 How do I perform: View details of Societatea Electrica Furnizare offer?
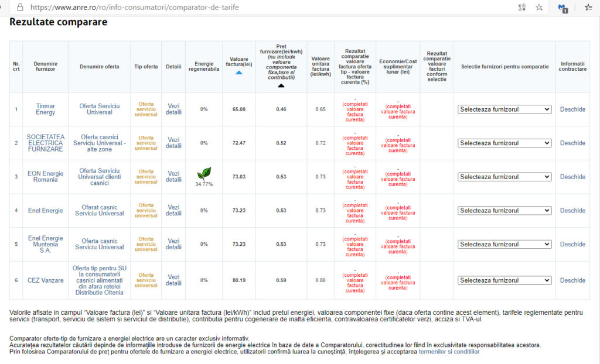(x=173, y=143)
